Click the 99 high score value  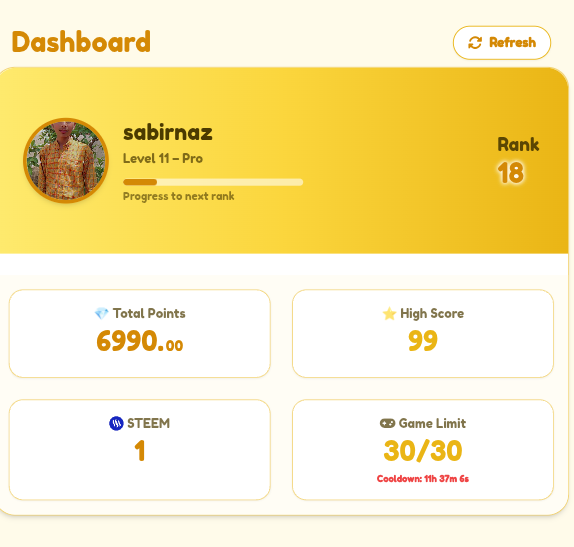(423, 341)
